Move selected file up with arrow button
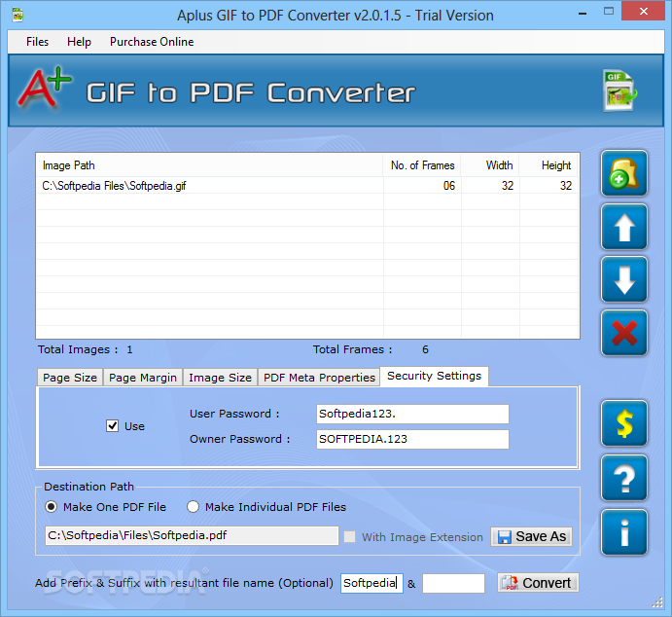 (x=624, y=227)
